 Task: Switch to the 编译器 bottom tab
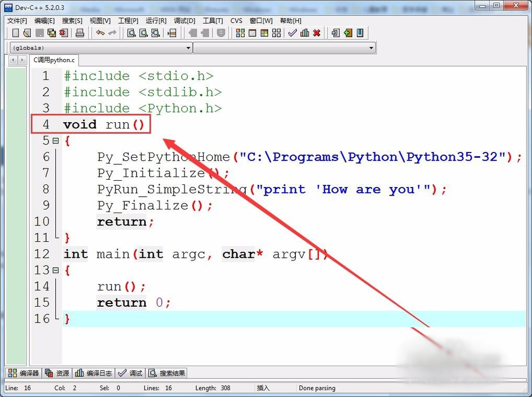click(x=23, y=373)
